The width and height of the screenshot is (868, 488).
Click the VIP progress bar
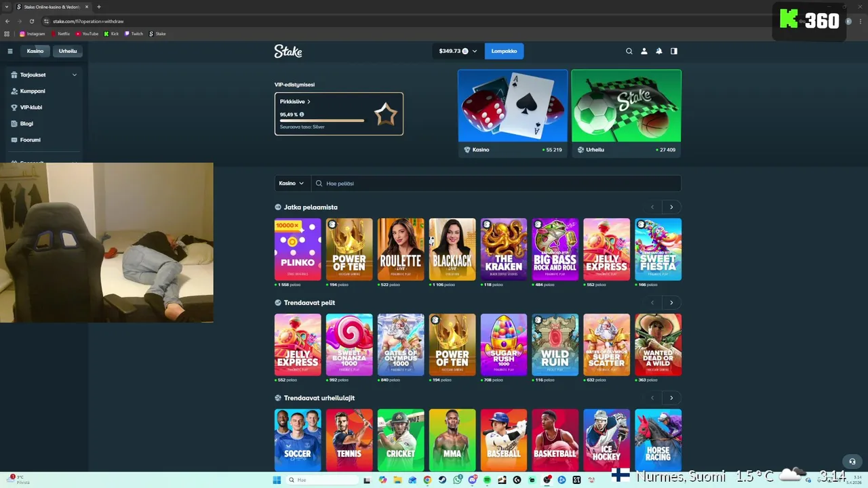[x=322, y=121]
